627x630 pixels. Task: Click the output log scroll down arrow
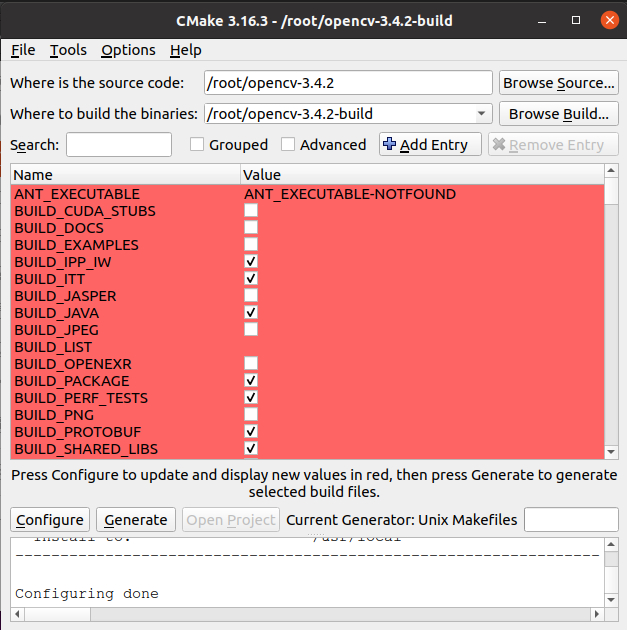(x=611, y=600)
